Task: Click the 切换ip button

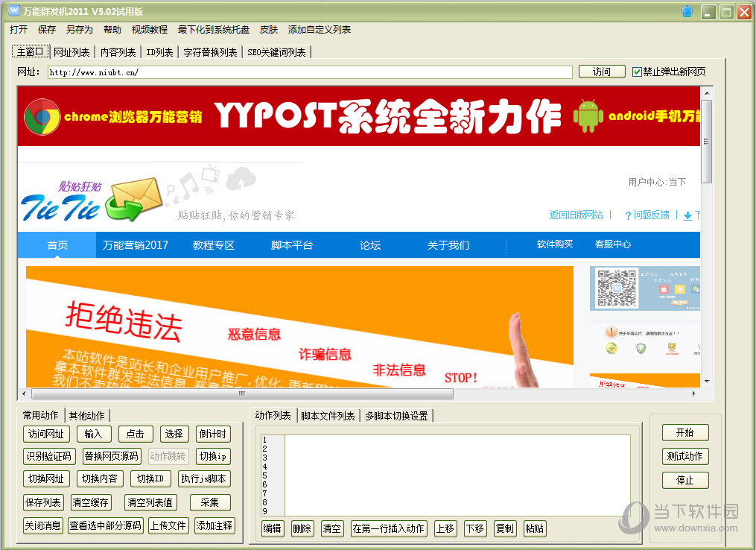Action: click(213, 456)
